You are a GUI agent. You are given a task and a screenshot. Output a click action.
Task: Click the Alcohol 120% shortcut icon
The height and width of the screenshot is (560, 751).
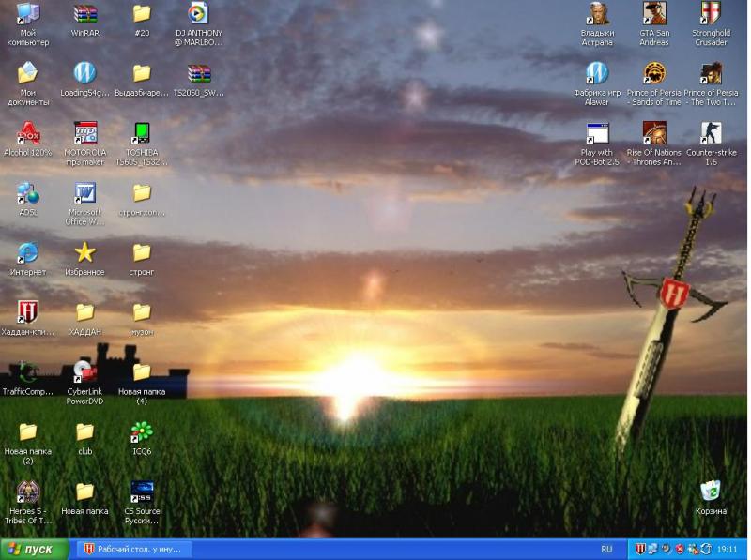click(28, 133)
